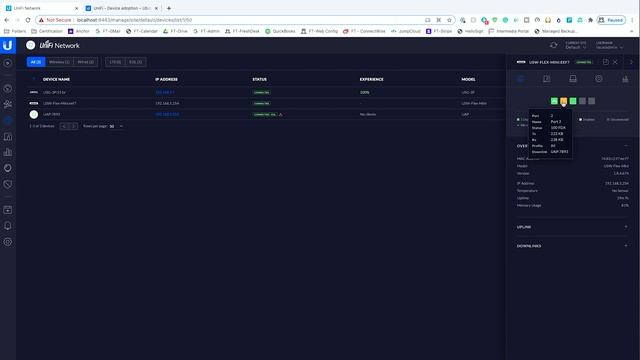Click the browser address bar
This screenshot has width=640, height=360.
(245, 20)
